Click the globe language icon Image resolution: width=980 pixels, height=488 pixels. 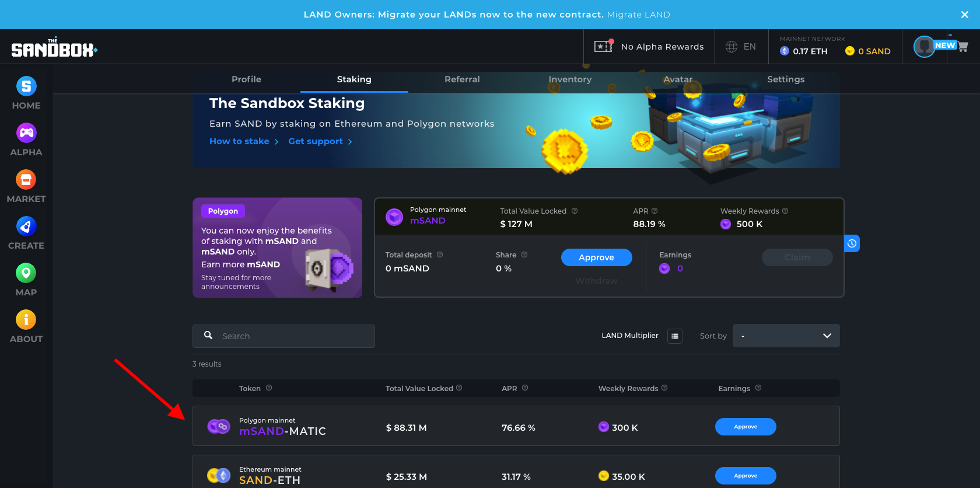coord(731,47)
